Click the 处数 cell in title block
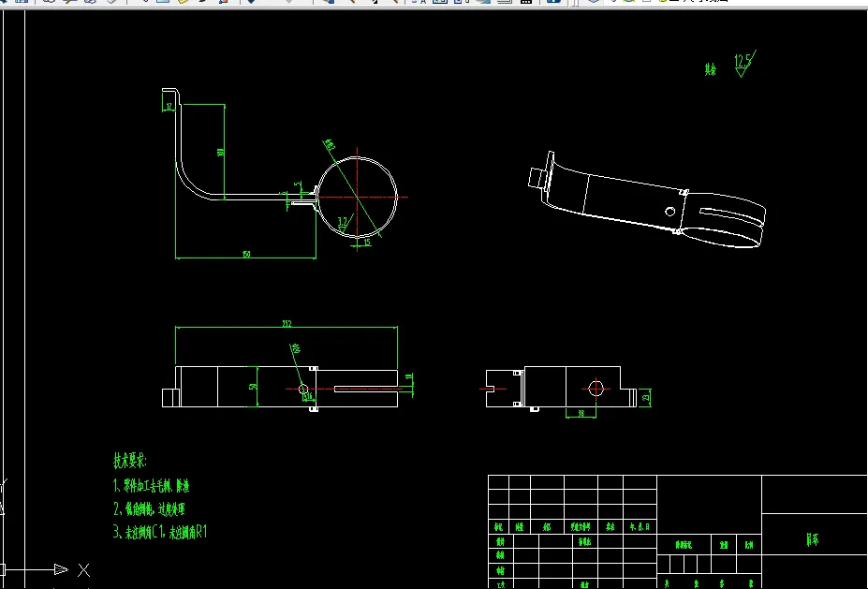 click(520, 526)
